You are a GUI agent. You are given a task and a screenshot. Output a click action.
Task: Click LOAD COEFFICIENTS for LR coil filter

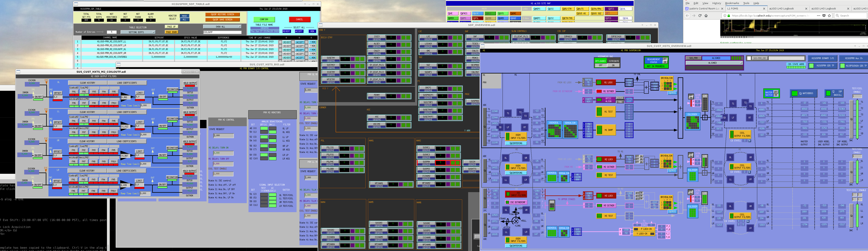coord(126,171)
